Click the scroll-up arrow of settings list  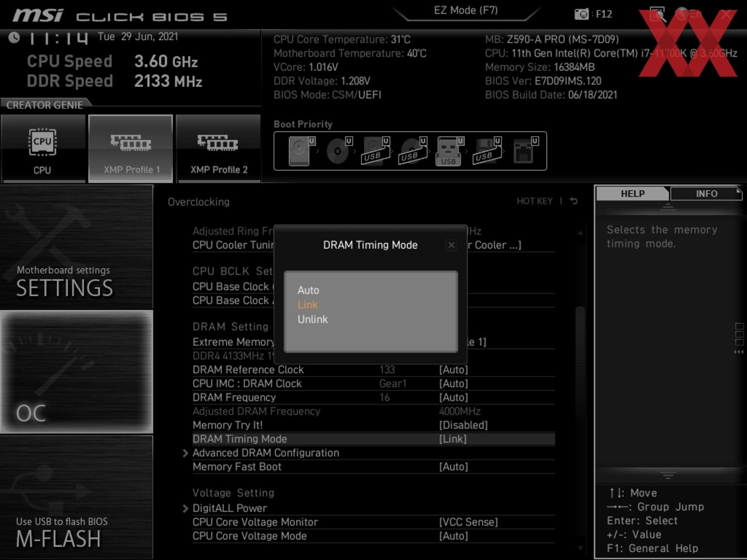[x=580, y=233]
